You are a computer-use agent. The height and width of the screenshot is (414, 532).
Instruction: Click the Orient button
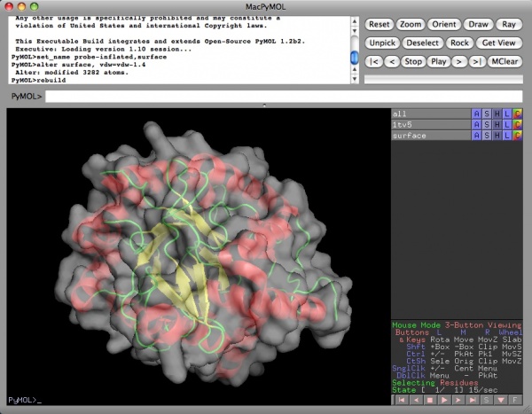click(x=447, y=25)
